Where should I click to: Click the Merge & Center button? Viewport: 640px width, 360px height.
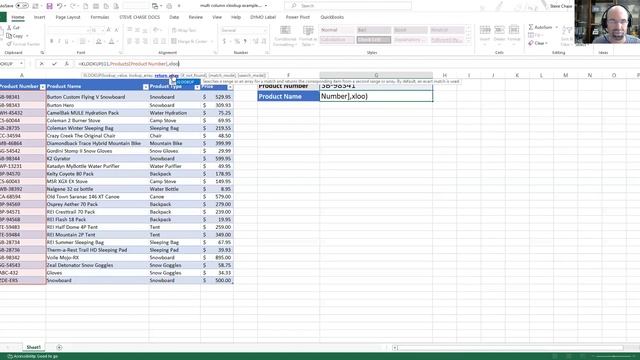190,41
